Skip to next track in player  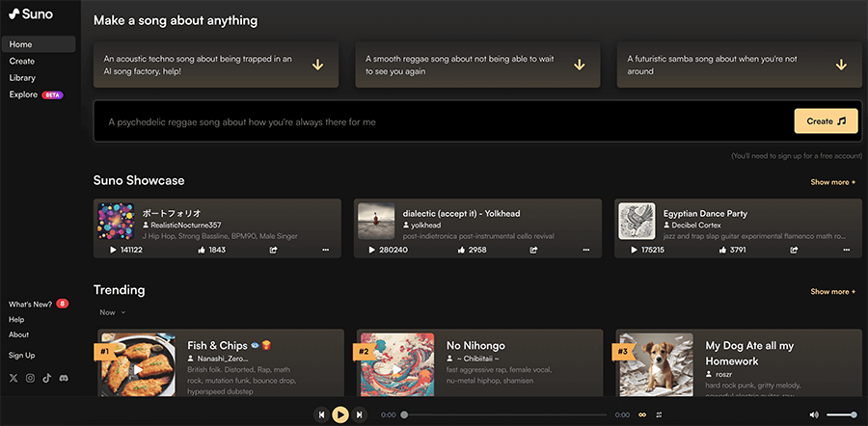[360, 414]
